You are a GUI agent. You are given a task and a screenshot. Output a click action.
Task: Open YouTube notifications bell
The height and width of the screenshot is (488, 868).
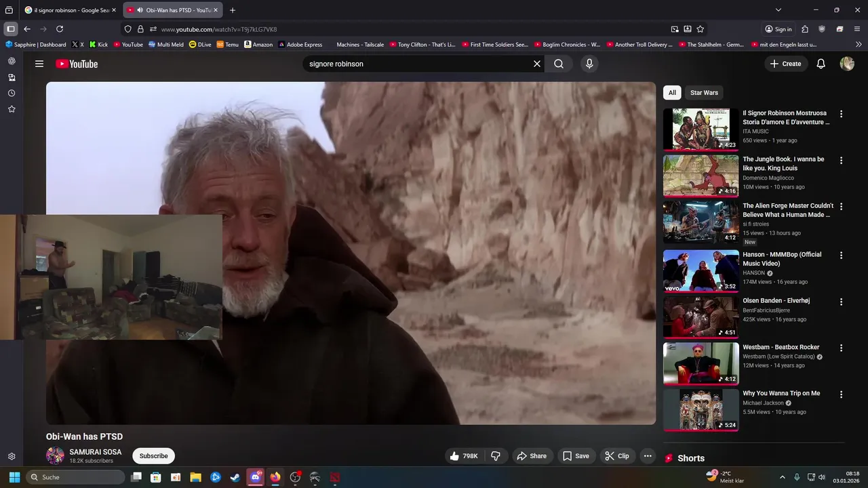click(x=821, y=64)
